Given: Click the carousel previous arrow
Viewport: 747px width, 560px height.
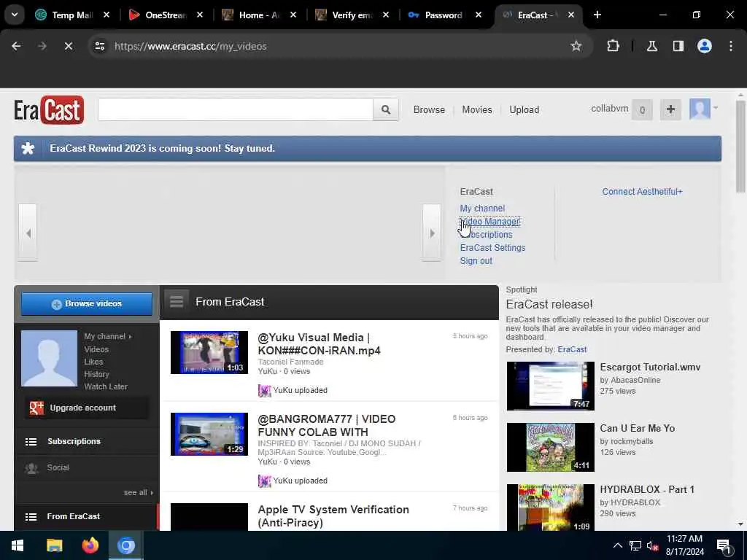Looking at the screenshot, I should click(x=28, y=233).
